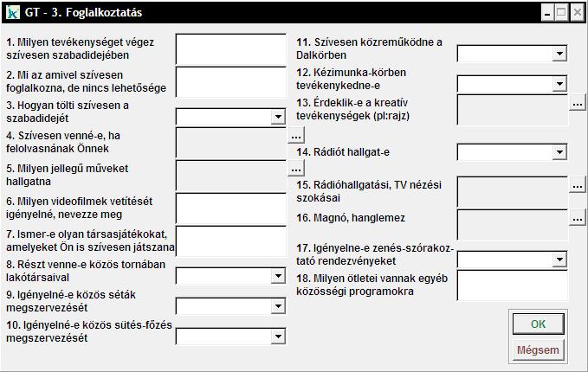Click ellipsis button for question 15 Rádióhallgatási szokásai
The image size is (588, 372).
[x=578, y=186]
